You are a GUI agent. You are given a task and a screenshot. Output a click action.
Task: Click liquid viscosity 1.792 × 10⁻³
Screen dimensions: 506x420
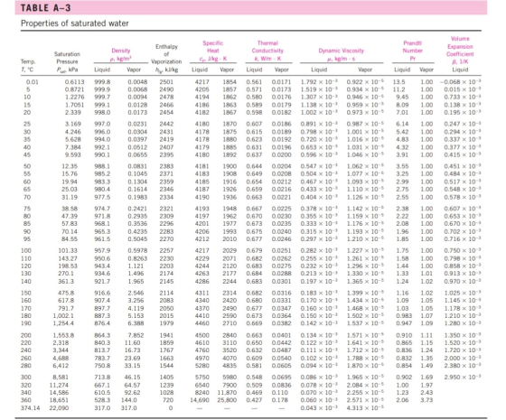319,82
